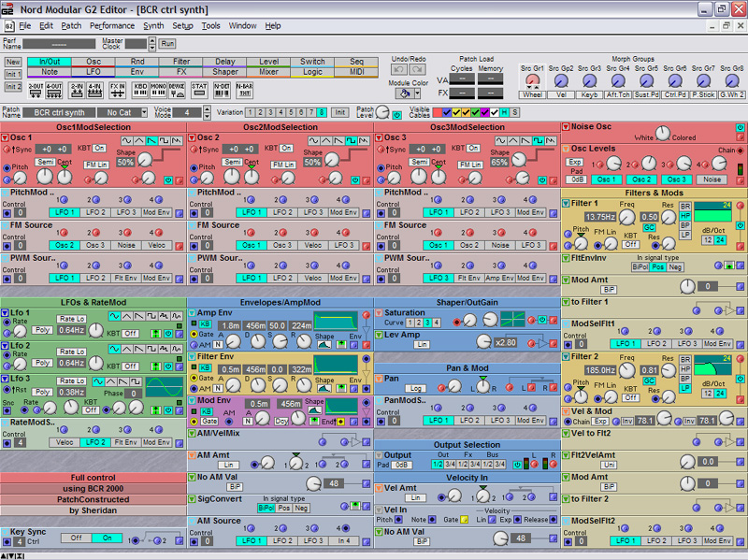Viewport: 748px width, 560px height.
Task: Add the DEVICE module
Action: coord(177,90)
